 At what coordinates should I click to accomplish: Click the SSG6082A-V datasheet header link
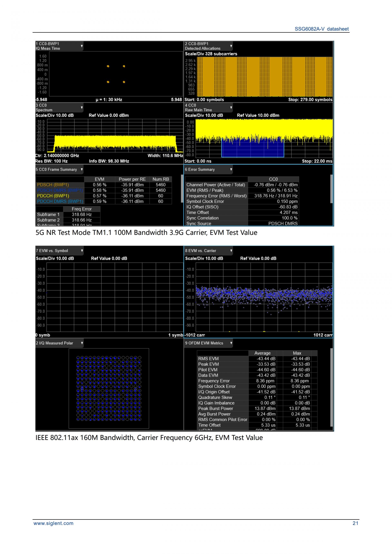(x=322, y=29)
